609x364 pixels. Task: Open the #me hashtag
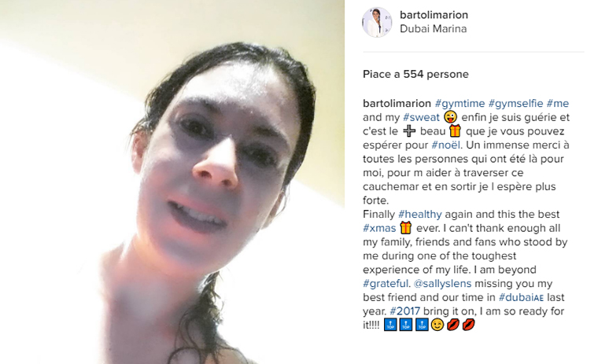tap(558, 104)
